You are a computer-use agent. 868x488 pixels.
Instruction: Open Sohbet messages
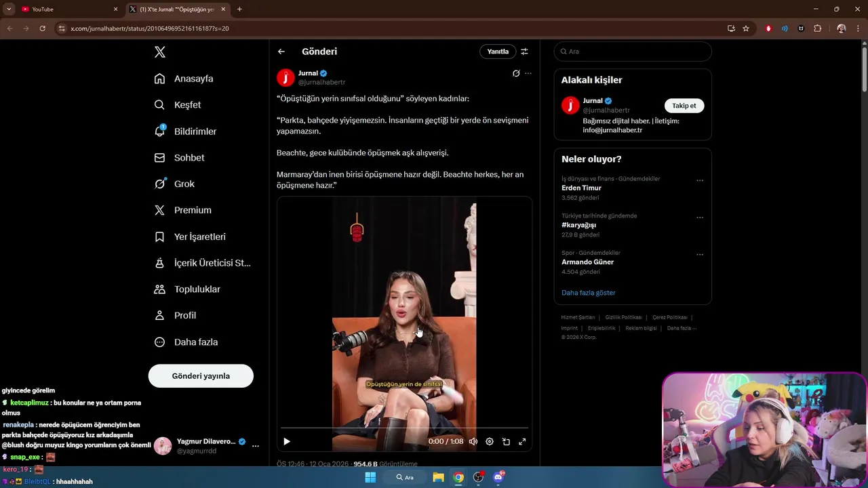coord(179,158)
